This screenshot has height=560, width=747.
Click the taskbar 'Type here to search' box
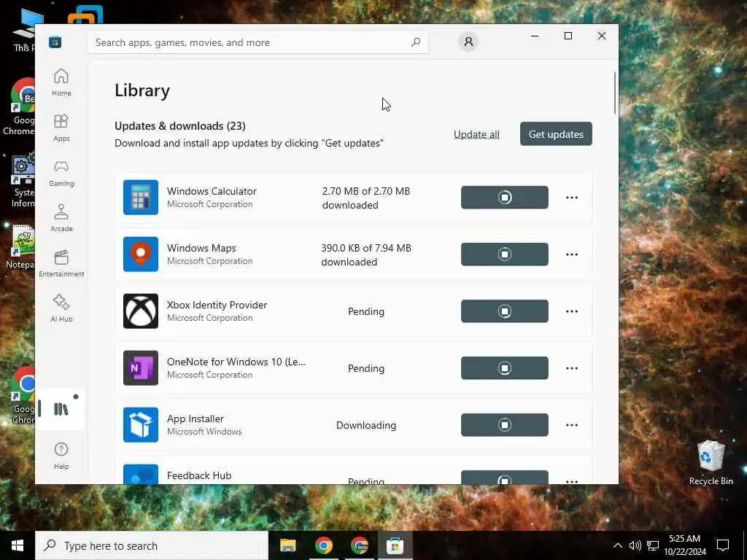point(152,545)
